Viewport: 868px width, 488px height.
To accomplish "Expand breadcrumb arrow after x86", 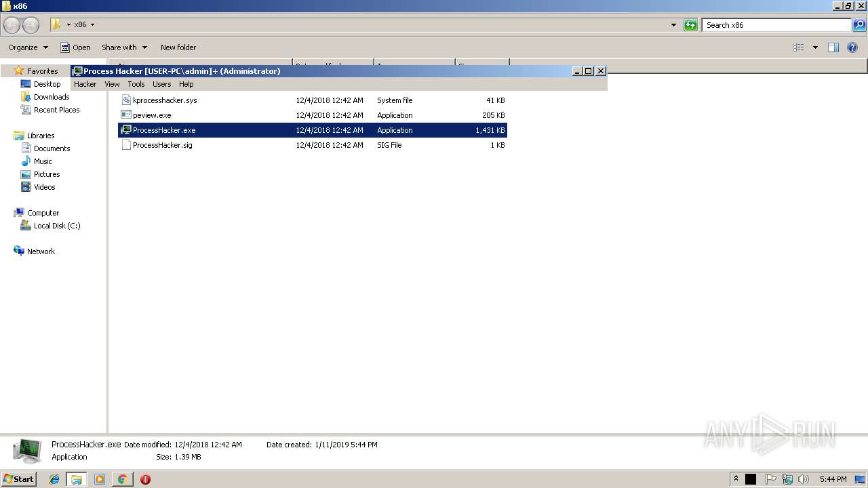I will (x=92, y=25).
